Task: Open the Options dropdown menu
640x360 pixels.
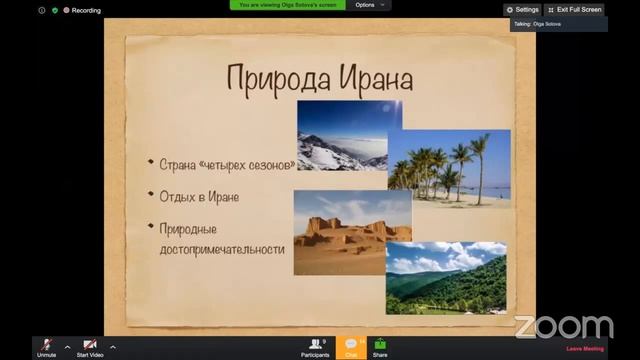Action: pyautogui.click(x=369, y=5)
